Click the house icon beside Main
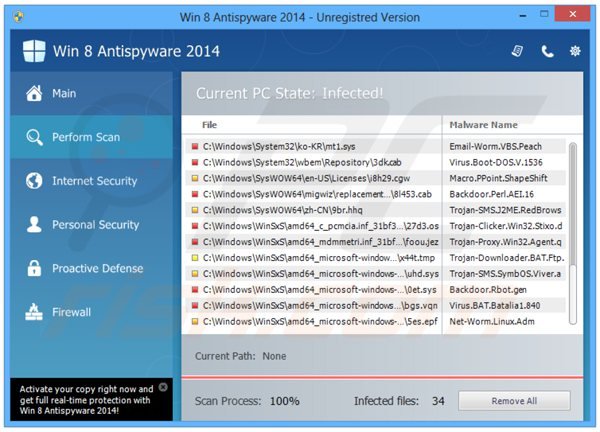Viewport: 600px width, 432px height. (34, 93)
